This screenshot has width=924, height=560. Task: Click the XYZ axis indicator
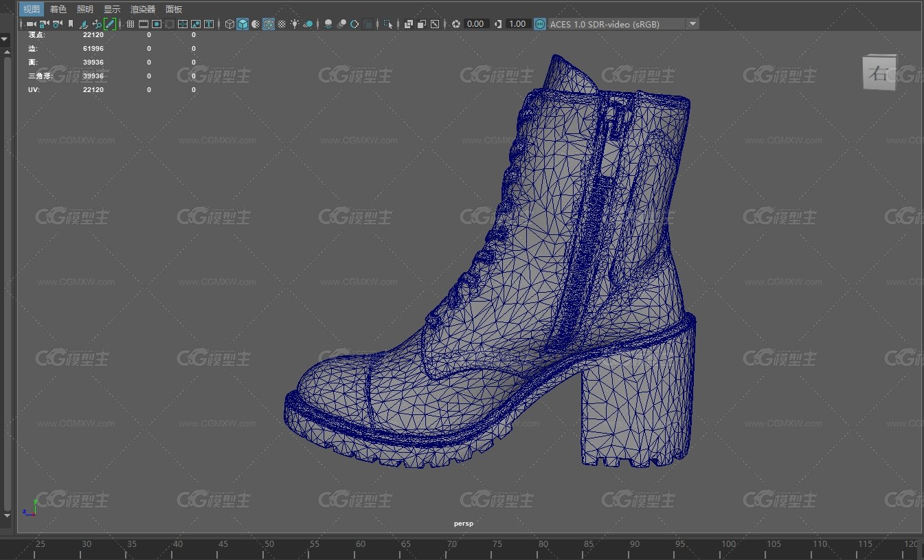coord(30,507)
